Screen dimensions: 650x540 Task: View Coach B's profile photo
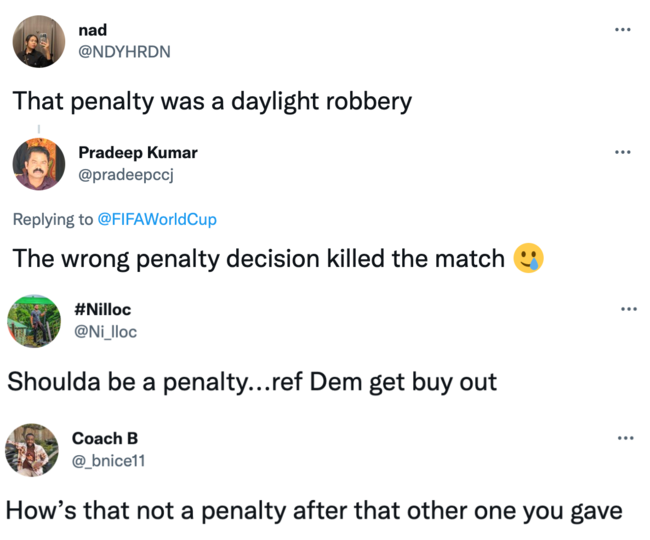31,450
